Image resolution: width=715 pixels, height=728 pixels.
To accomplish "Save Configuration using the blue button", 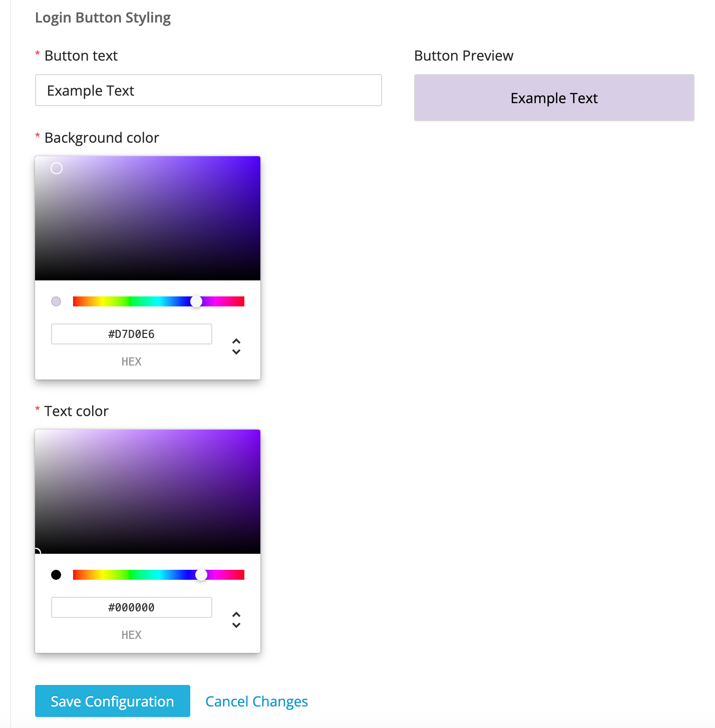I will [x=113, y=701].
